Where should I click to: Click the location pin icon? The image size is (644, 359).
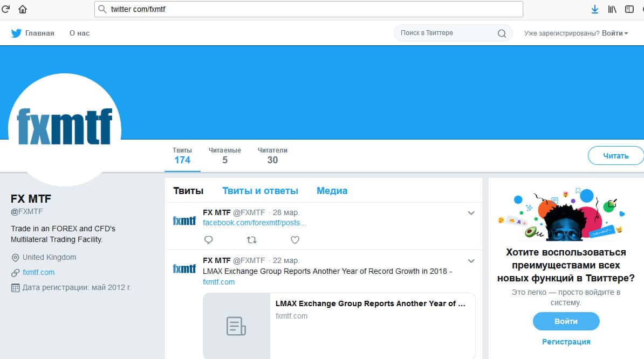tap(15, 258)
